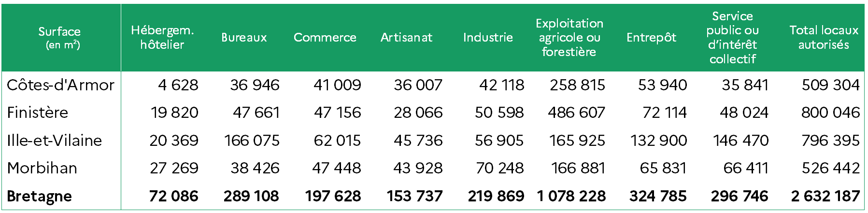This screenshot has height=213, width=868.
Task: Select the Entrepôt column header
Action: click(x=651, y=38)
